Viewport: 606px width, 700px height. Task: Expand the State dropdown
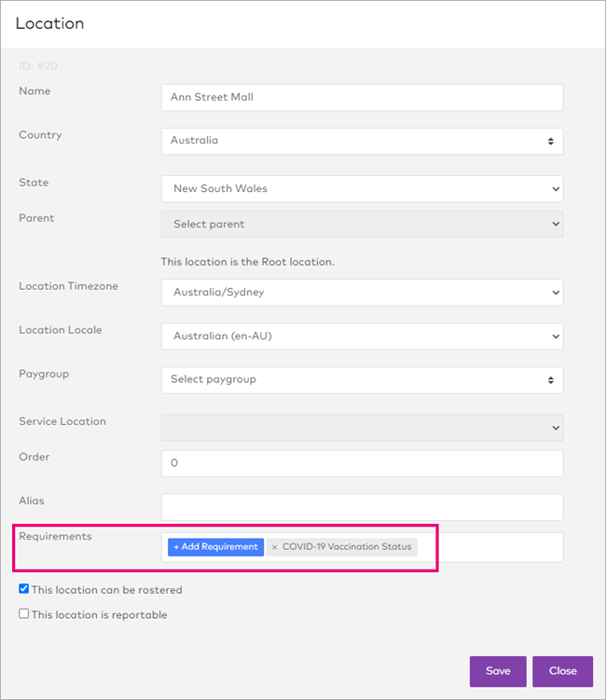tap(362, 188)
